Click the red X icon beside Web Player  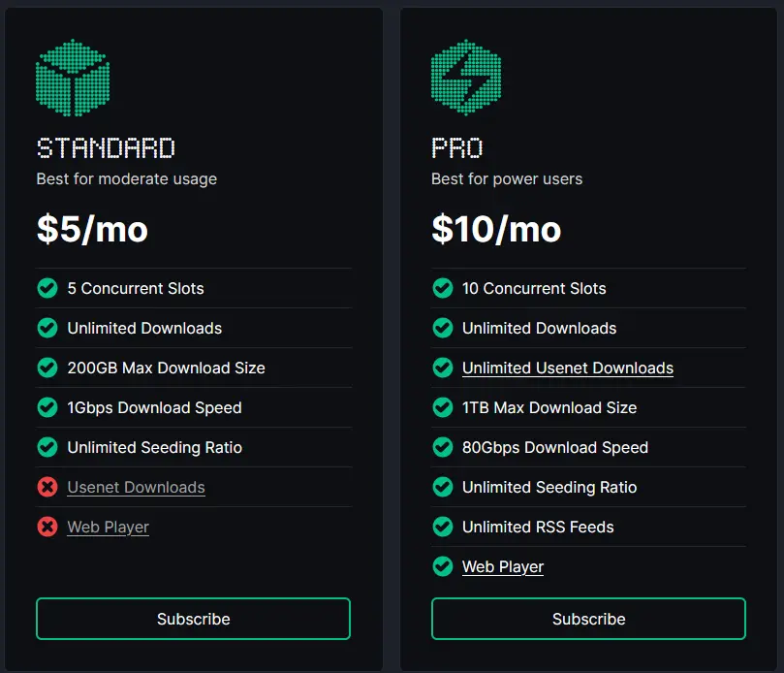(47, 527)
